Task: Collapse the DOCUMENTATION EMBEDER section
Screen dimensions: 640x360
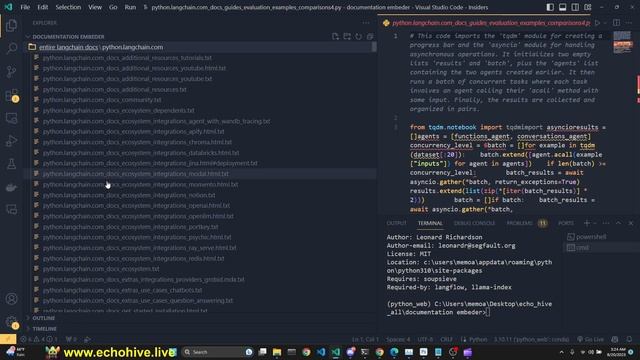Action: (x=68, y=37)
